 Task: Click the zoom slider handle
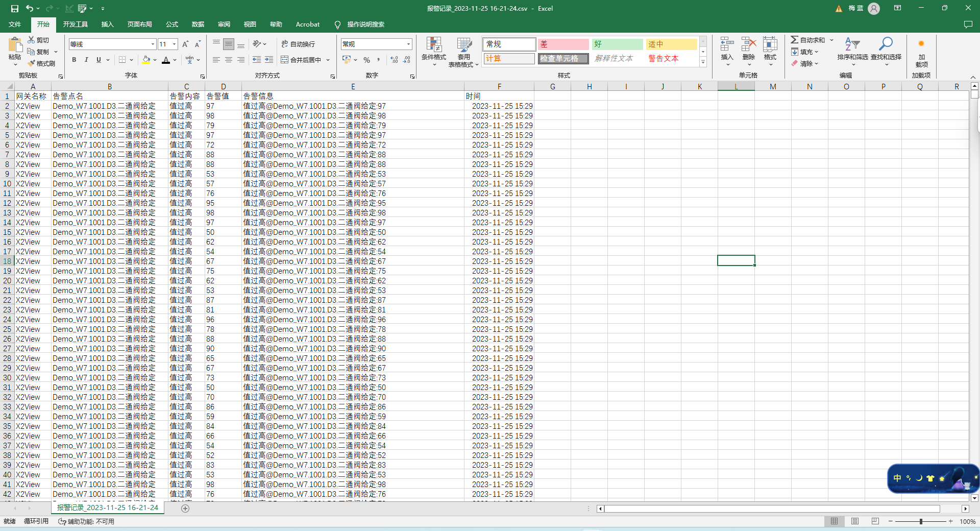pos(921,521)
